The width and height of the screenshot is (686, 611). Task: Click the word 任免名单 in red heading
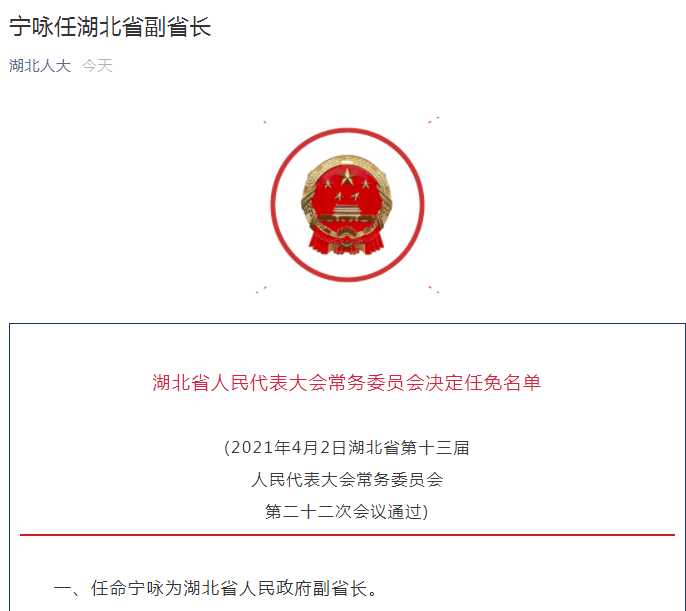(x=503, y=383)
